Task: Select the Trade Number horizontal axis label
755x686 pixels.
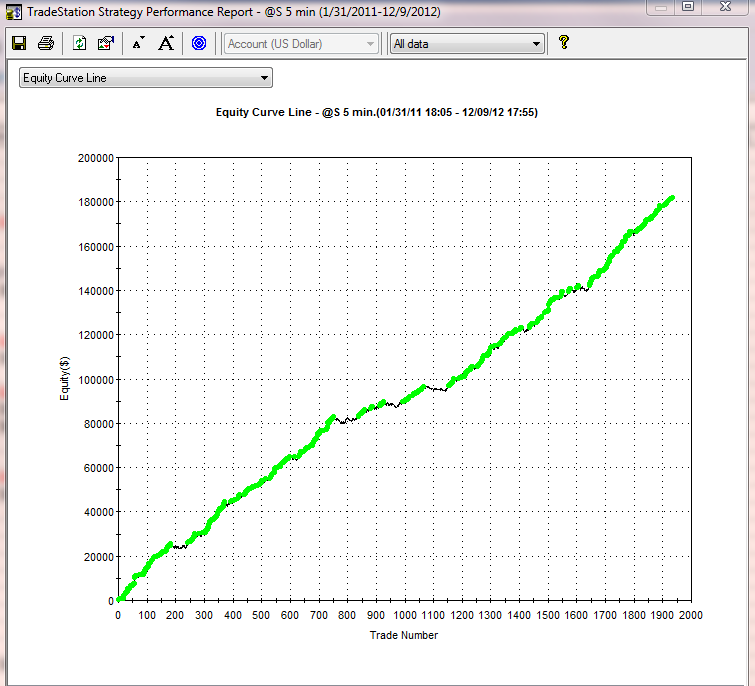Action: pos(404,635)
